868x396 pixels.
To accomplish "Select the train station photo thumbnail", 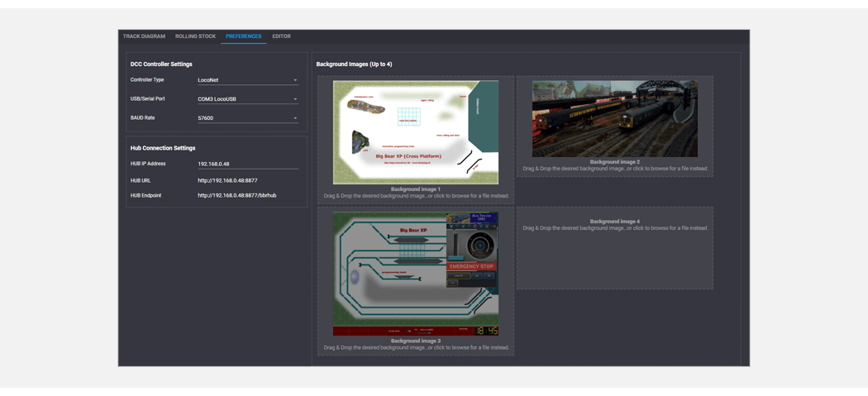I will (x=614, y=119).
